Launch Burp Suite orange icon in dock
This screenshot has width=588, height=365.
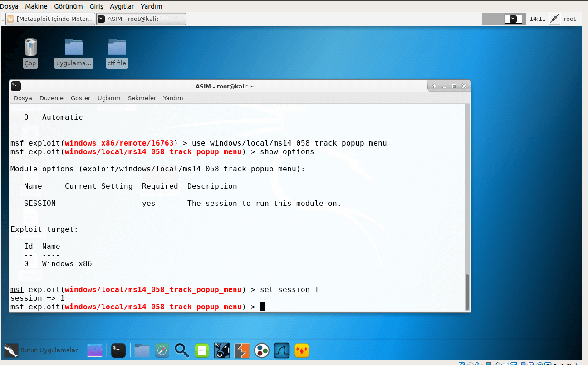click(242, 350)
